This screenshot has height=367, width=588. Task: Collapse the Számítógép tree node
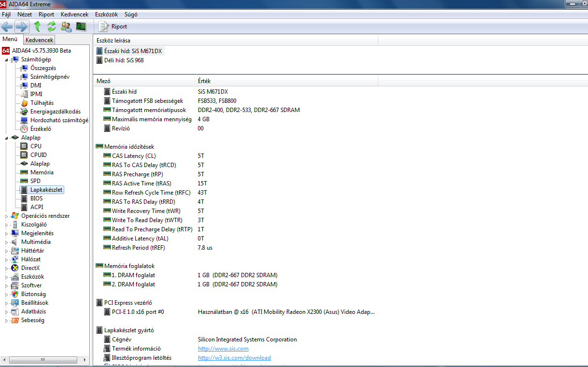pyautogui.click(x=7, y=59)
